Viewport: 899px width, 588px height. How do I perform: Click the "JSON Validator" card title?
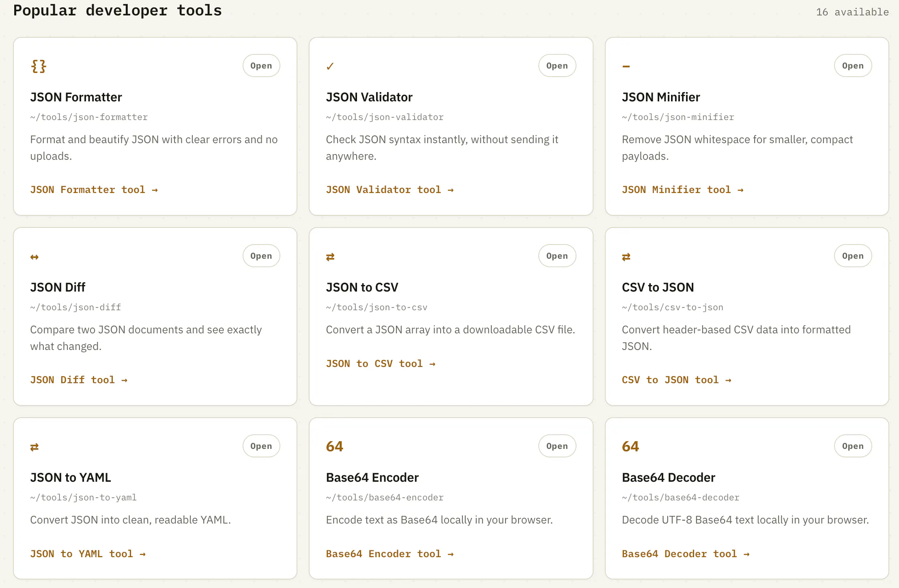[x=369, y=97]
